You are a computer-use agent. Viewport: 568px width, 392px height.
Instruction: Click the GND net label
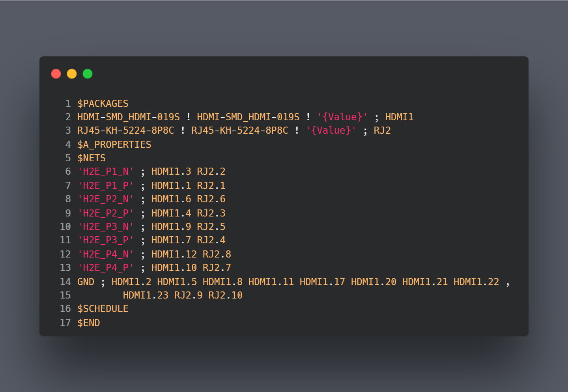(x=86, y=282)
